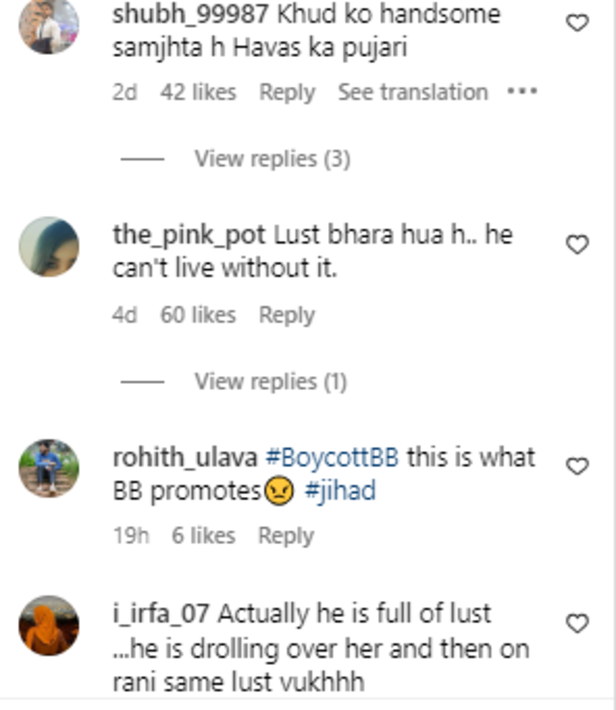
Task: Reply to the_pink_pot's comment
Action: pos(287,315)
